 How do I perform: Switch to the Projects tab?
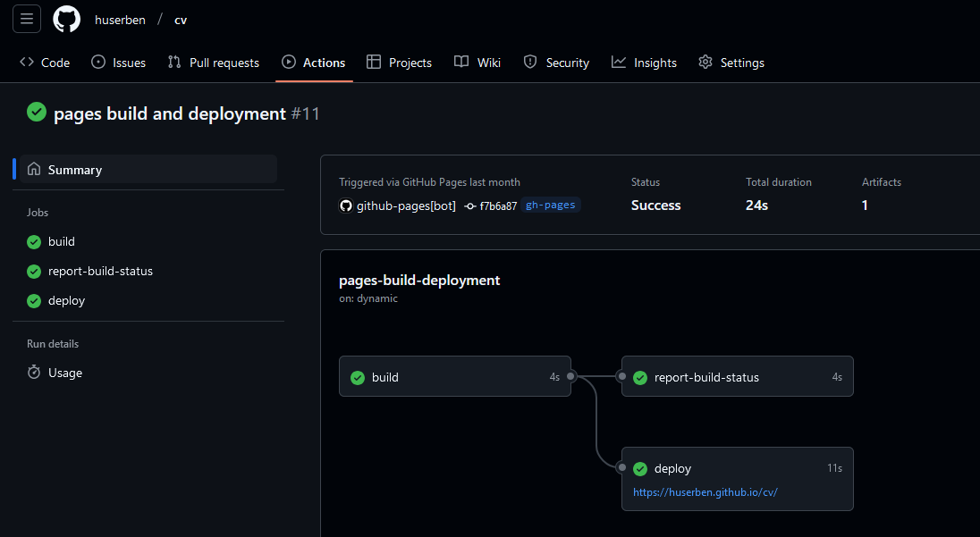click(x=400, y=63)
